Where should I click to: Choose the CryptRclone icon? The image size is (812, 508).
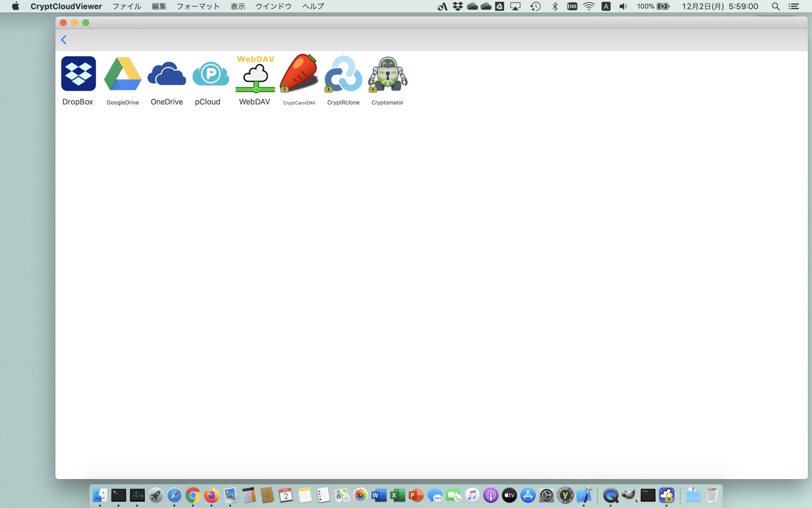pos(343,74)
